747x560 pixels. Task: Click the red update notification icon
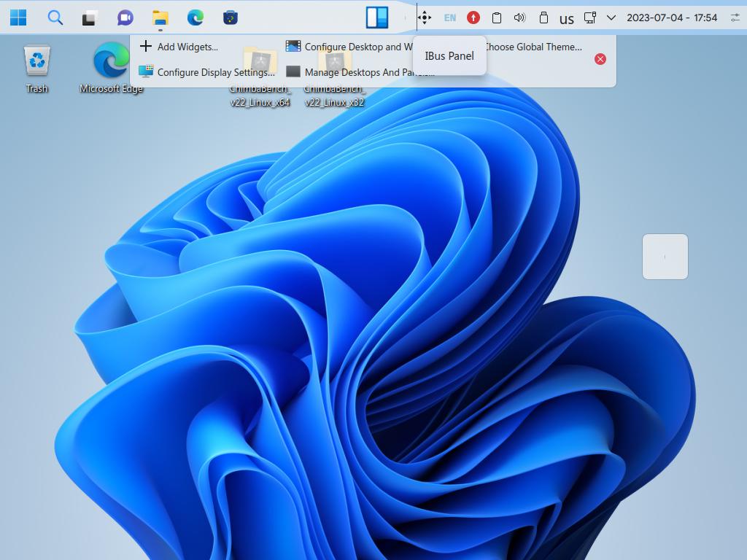click(473, 17)
